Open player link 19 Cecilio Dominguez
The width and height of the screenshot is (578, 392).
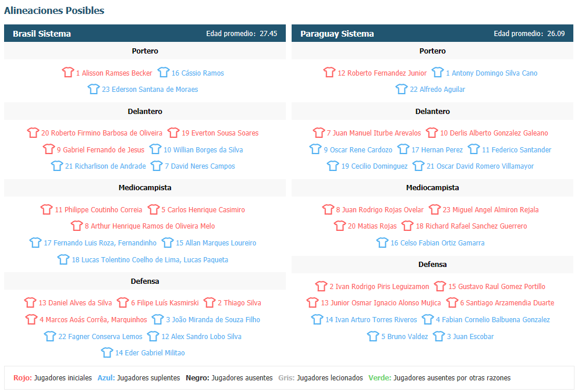click(374, 166)
